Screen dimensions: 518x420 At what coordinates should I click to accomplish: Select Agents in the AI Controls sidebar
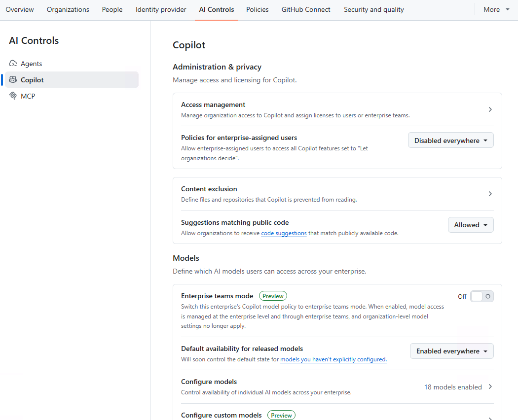72,64
